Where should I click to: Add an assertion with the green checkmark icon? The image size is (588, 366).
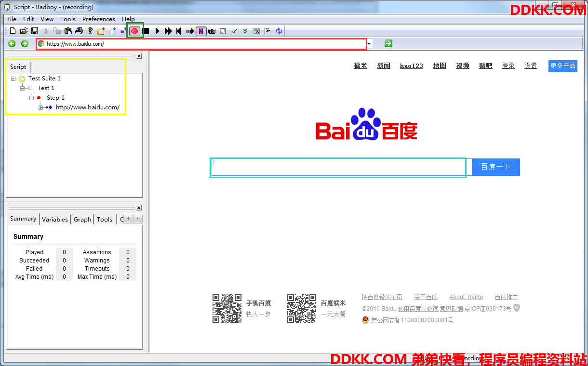(x=235, y=31)
